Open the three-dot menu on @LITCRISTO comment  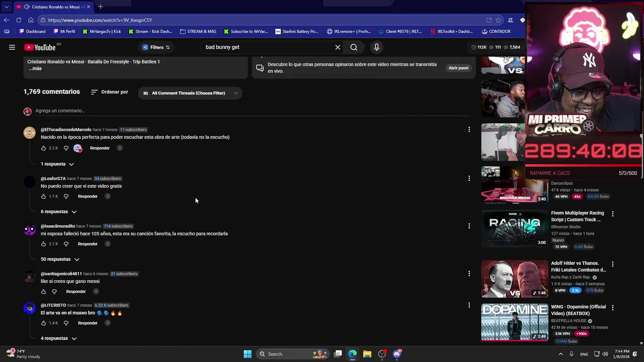coord(469,305)
